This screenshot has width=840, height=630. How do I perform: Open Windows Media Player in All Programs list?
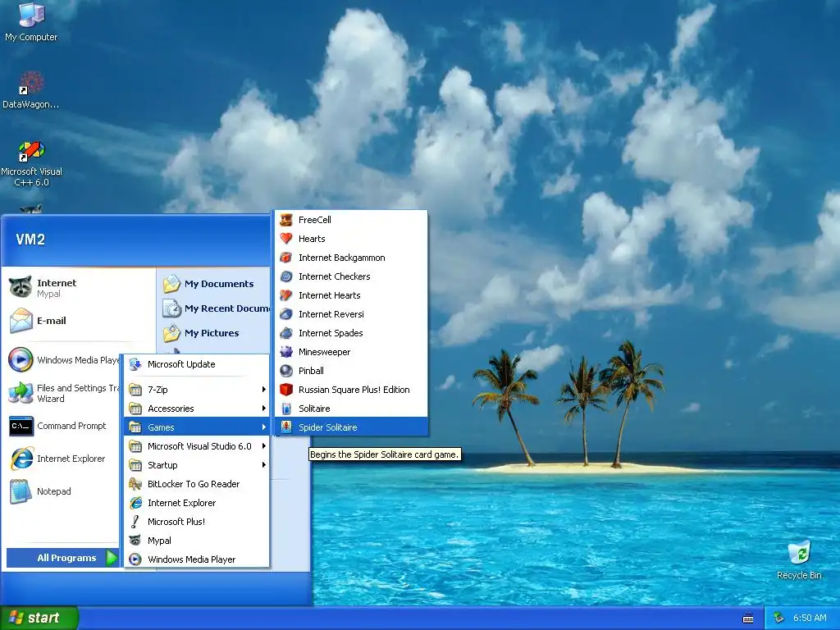[x=197, y=559]
